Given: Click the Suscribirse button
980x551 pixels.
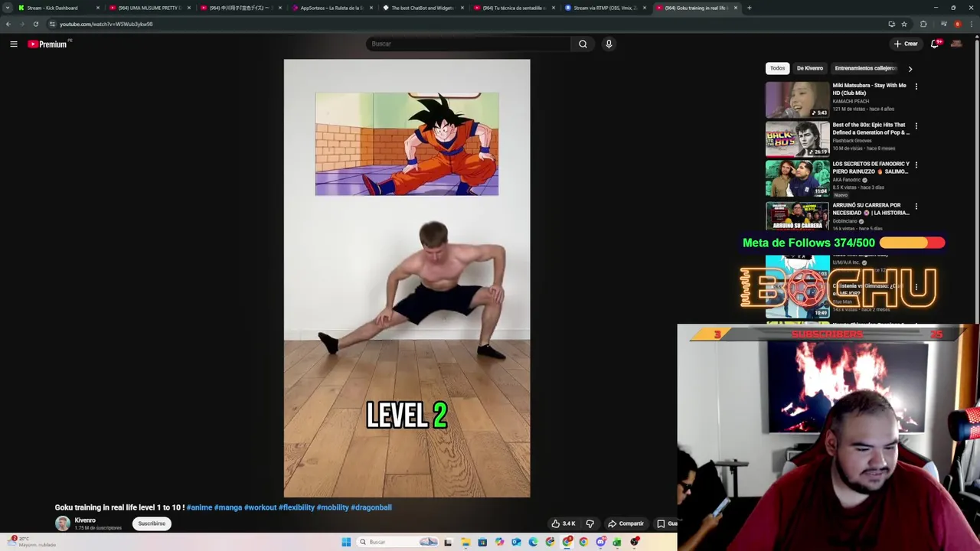Looking at the screenshot, I should coord(152,523).
